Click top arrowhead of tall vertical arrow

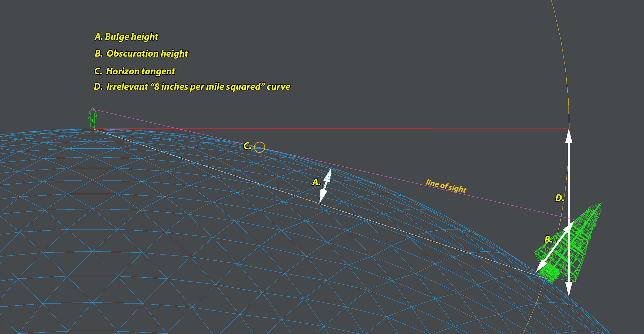[569, 136]
